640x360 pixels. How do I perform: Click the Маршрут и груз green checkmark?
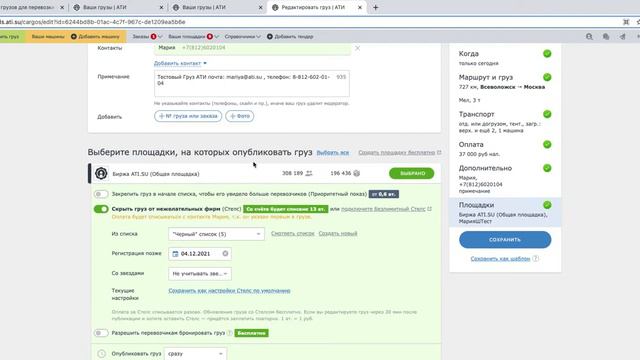(x=547, y=77)
